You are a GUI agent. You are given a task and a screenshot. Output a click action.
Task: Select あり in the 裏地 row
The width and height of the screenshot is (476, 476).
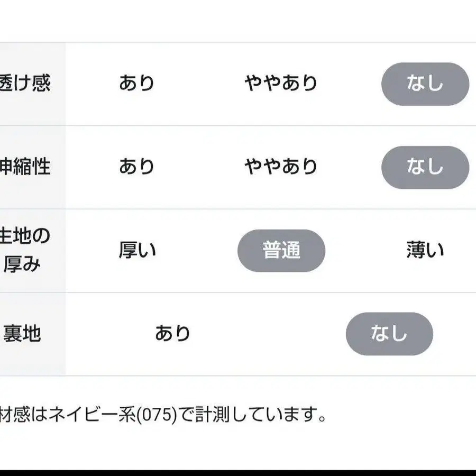click(172, 334)
